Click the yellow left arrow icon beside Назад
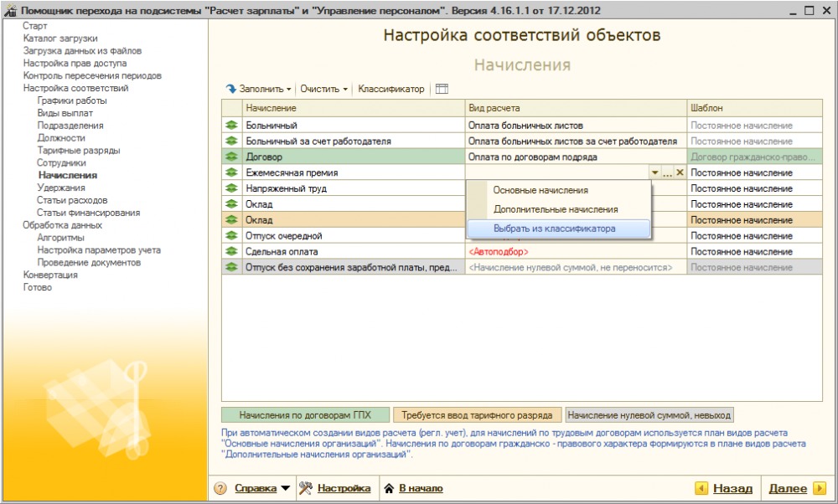The height and width of the screenshot is (504, 838). pos(701,488)
